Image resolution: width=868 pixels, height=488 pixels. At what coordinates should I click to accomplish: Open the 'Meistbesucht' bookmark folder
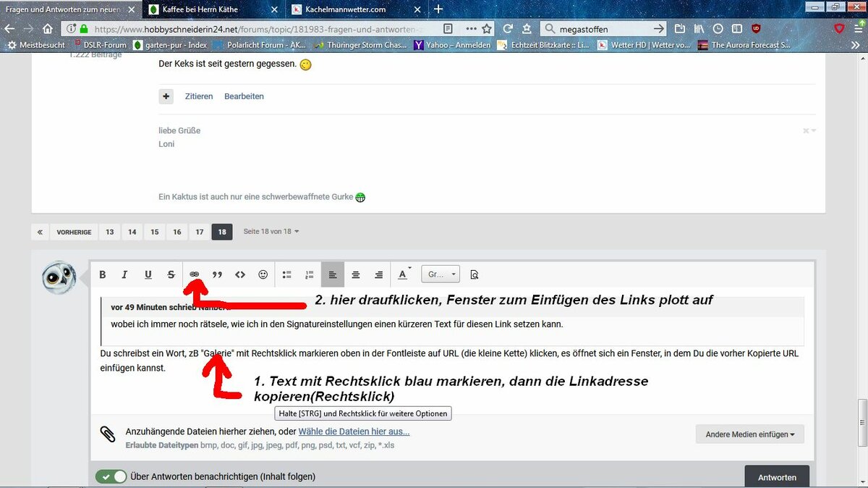coord(35,45)
